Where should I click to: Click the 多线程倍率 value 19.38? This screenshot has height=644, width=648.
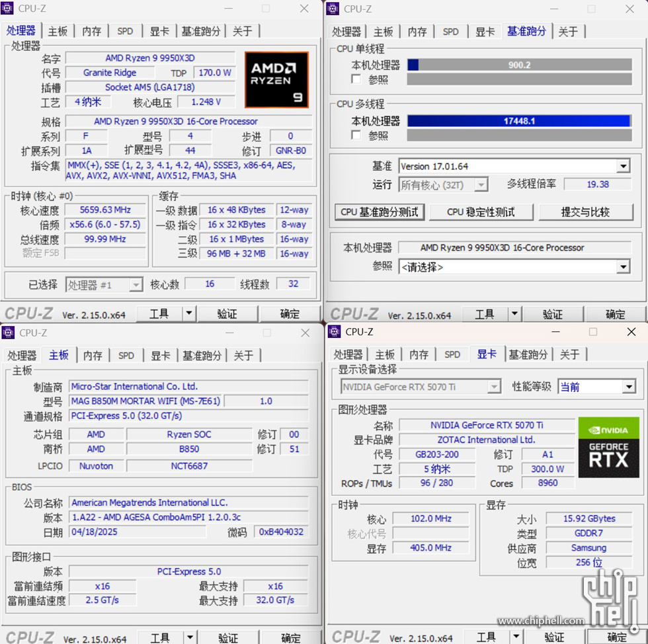pos(598,184)
